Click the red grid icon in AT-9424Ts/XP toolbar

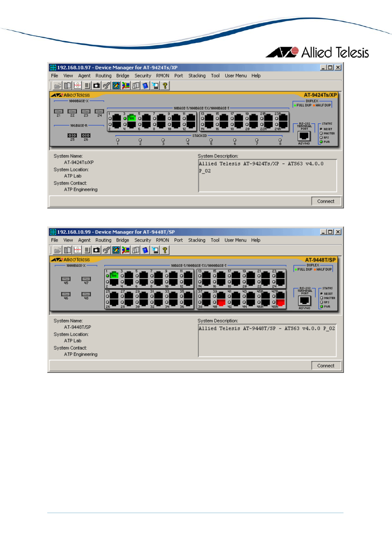77,86
